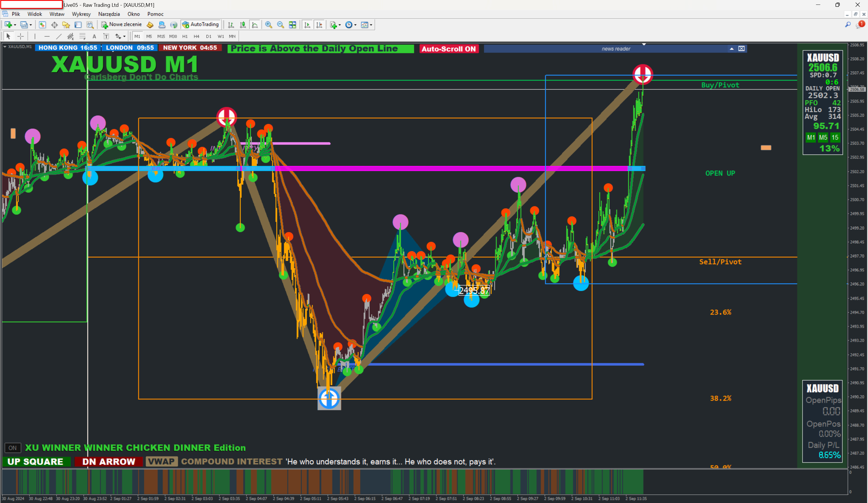Expand the templates dropdown arrow
This screenshot has height=503, width=868.
click(x=371, y=25)
